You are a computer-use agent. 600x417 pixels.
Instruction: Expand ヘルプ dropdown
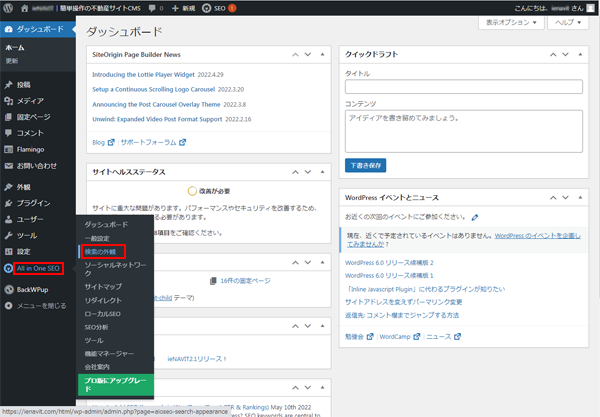coord(568,22)
